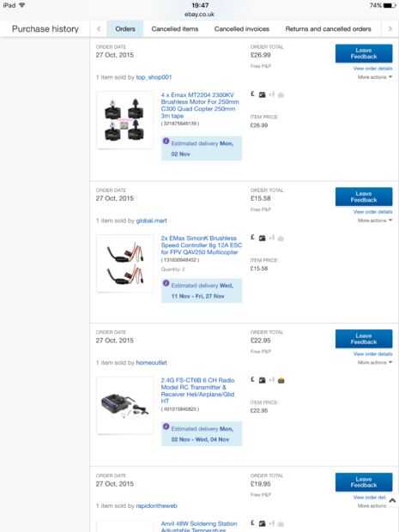
Task: Expand More actions for homeoutlet order
Action: 375,363
